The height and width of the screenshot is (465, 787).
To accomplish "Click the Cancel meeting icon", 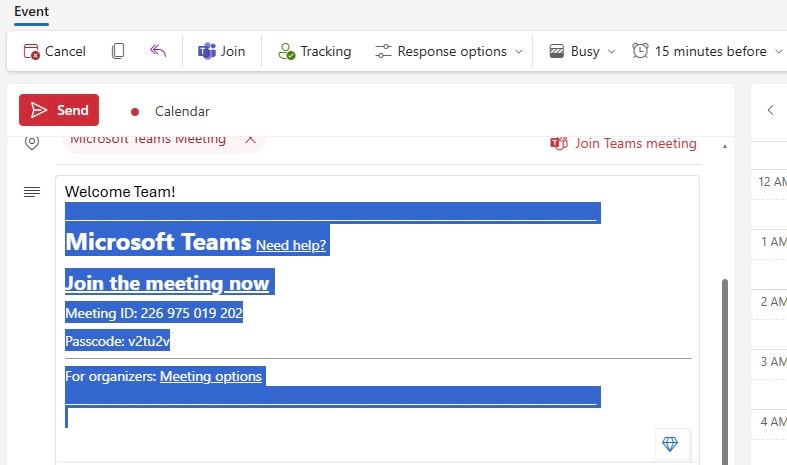I will point(31,51).
